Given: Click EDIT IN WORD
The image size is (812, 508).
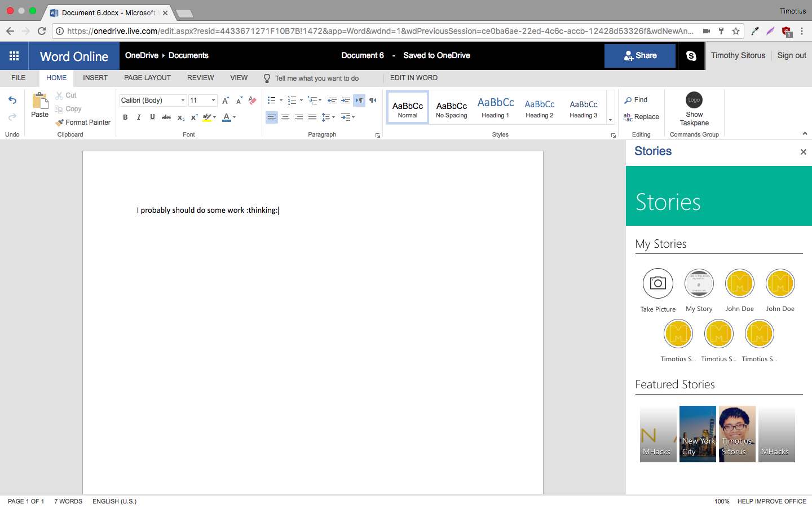Looking at the screenshot, I should (x=414, y=78).
